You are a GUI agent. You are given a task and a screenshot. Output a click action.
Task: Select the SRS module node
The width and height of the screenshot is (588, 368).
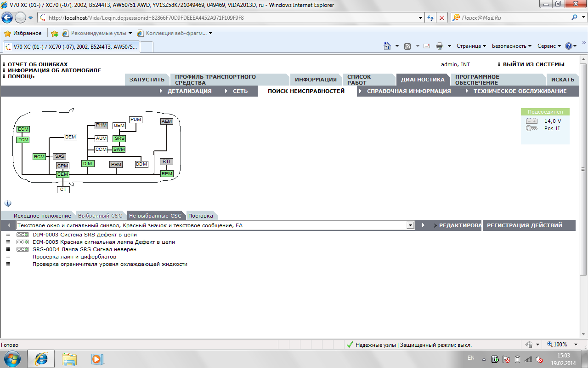[119, 138]
